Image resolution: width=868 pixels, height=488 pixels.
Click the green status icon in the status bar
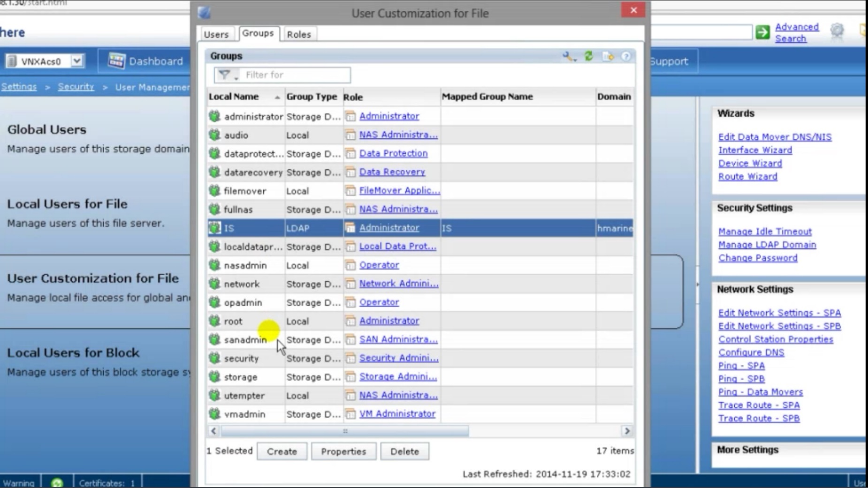pyautogui.click(x=57, y=482)
